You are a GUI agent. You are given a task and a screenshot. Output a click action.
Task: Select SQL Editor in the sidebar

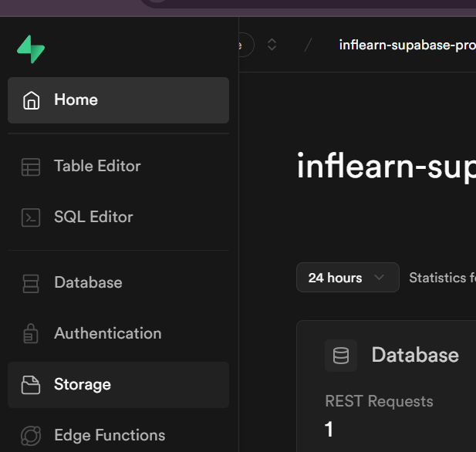(x=93, y=218)
